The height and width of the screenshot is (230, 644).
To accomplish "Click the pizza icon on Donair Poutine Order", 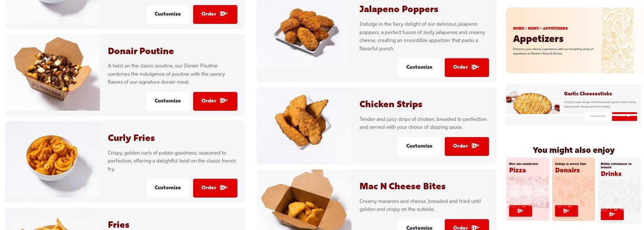I will 224,101.
